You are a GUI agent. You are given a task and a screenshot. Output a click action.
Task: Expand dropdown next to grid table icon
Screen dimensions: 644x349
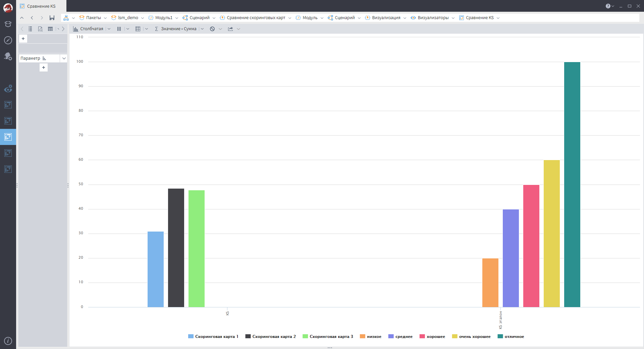click(147, 29)
